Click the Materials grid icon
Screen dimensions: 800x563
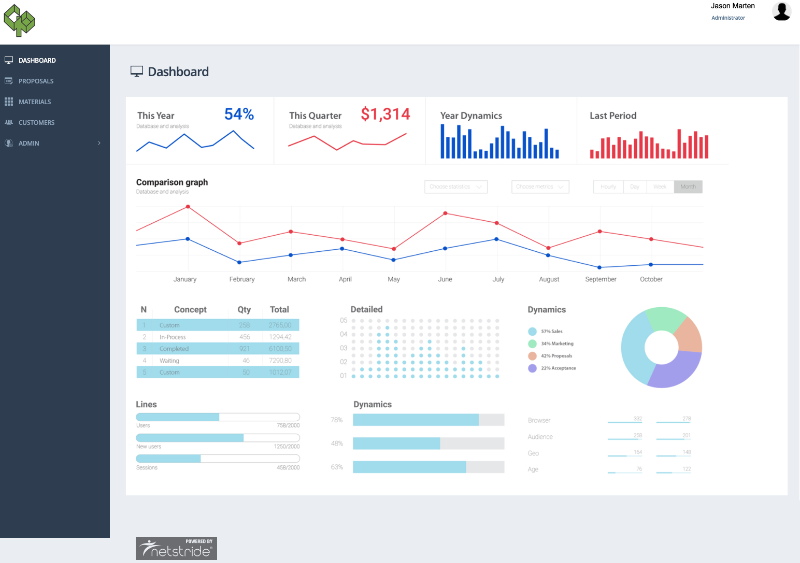click(x=9, y=102)
